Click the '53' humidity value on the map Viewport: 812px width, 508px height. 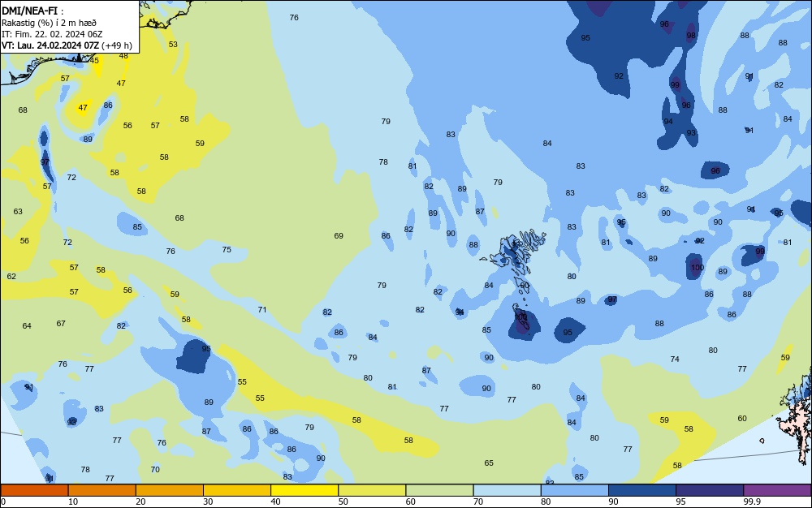point(173,45)
